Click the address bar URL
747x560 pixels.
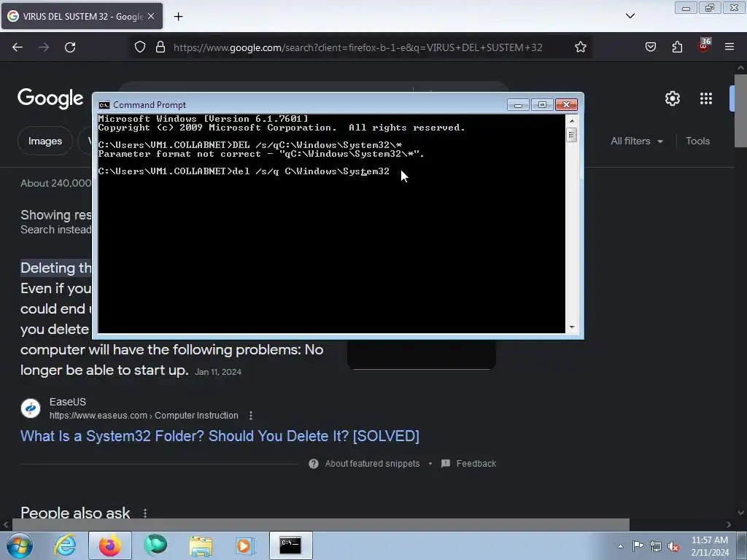pyautogui.click(x=357, y=47)
